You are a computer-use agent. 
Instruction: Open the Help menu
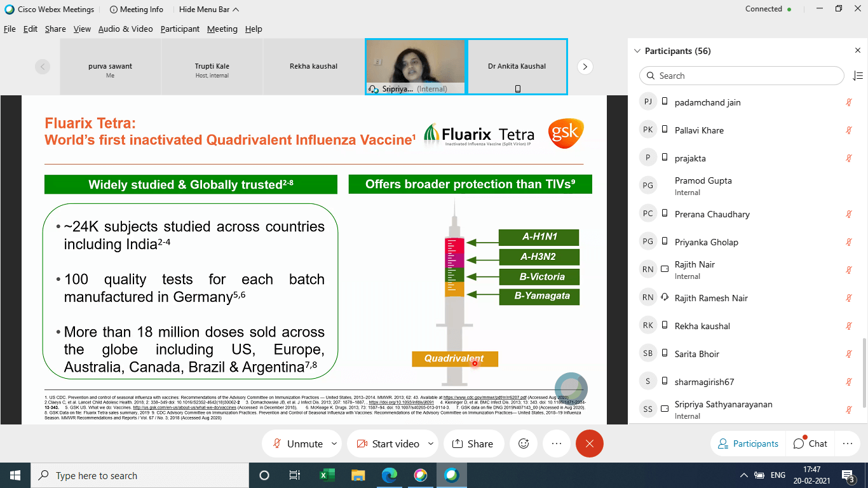coord(254,29)
